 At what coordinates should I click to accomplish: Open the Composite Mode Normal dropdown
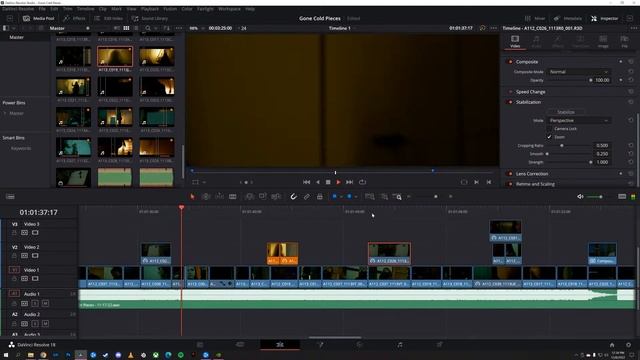tap(578, 72)
